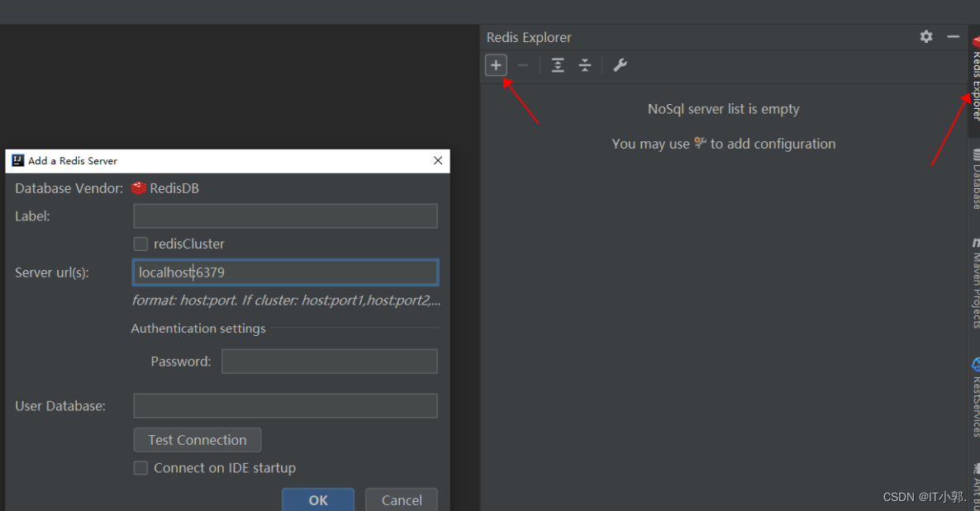Collapse all servers in Redis Explorer toolbar
The width and height of the screenshot is (980, 511).
(585, 65)
